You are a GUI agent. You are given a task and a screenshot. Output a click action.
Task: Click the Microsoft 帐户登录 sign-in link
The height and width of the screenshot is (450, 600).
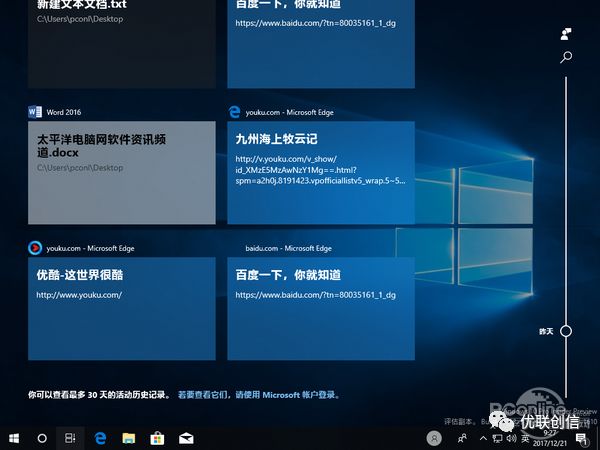point(259,395)
